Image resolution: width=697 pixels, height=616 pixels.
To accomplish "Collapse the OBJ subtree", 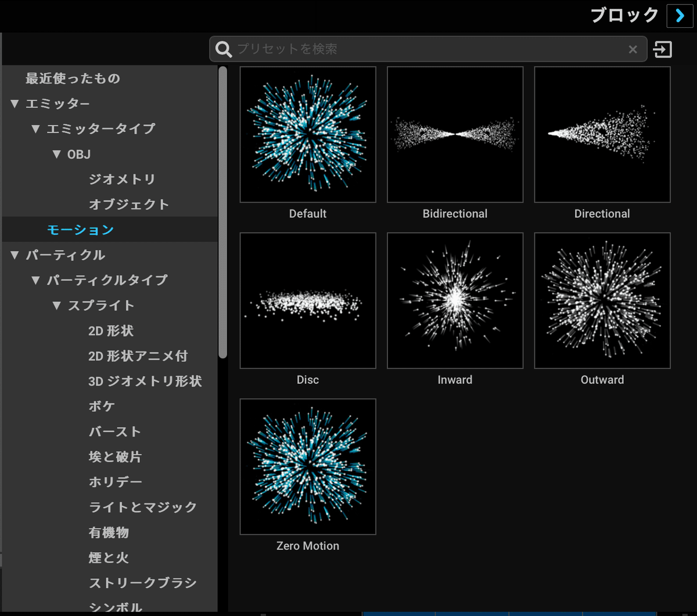I will (x=56, y=154).
